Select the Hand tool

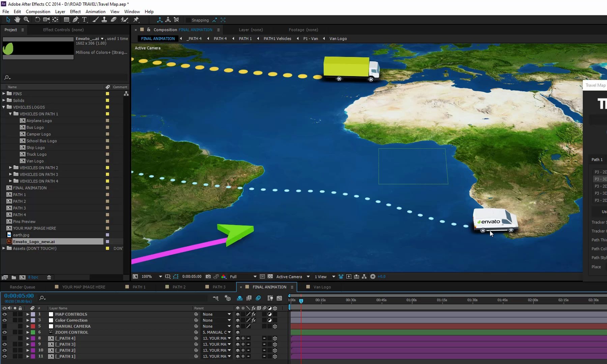17,20
